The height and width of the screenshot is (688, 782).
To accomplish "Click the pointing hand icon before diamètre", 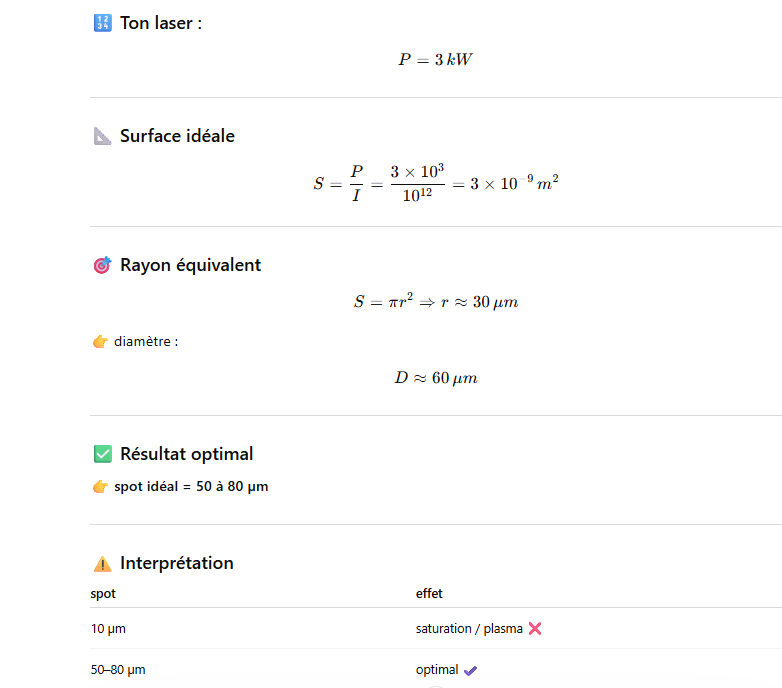I will 100,342.
